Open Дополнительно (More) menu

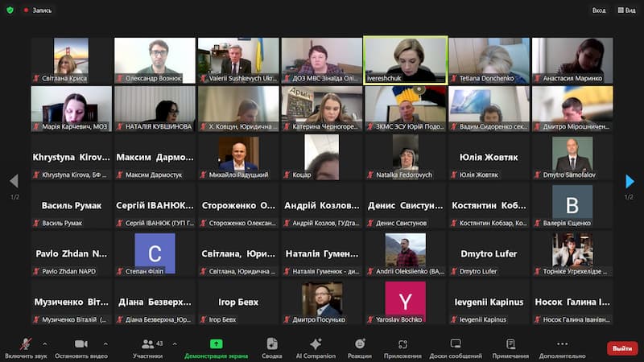tap(562, 348)
